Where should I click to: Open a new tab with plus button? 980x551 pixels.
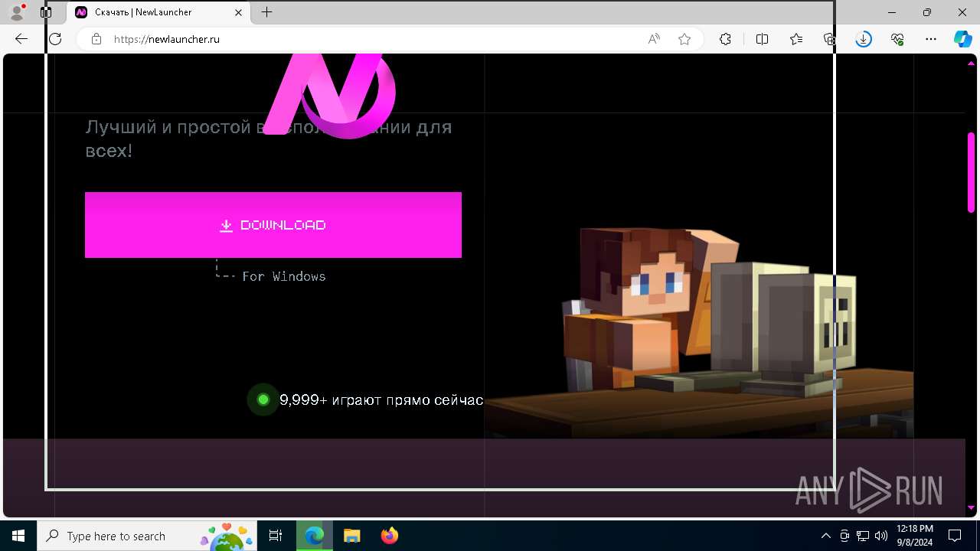click(266, 12)
